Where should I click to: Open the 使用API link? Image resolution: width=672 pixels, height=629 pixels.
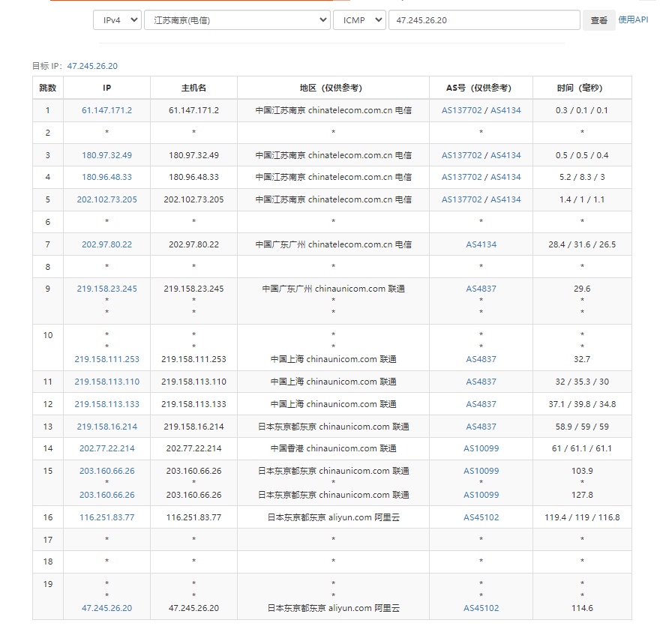tap(633, 19)
